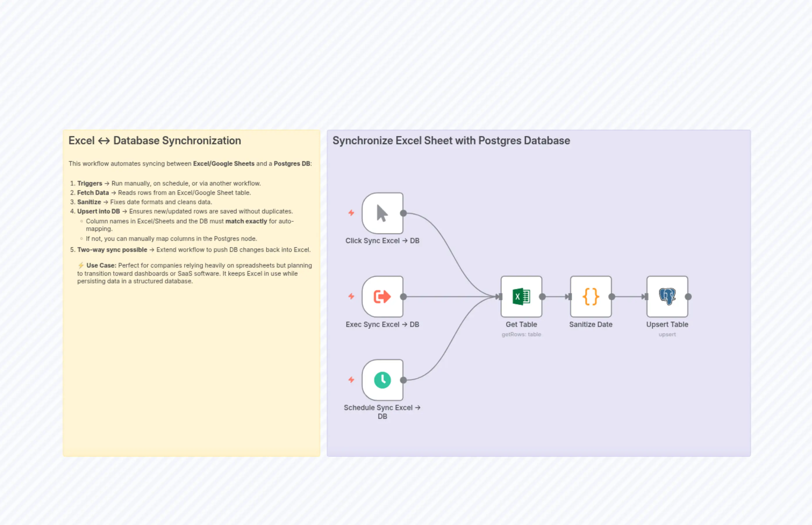Click the output connector dot of Click Sync node
Viewport: 812px width, 525px height.
pos(403,214)
